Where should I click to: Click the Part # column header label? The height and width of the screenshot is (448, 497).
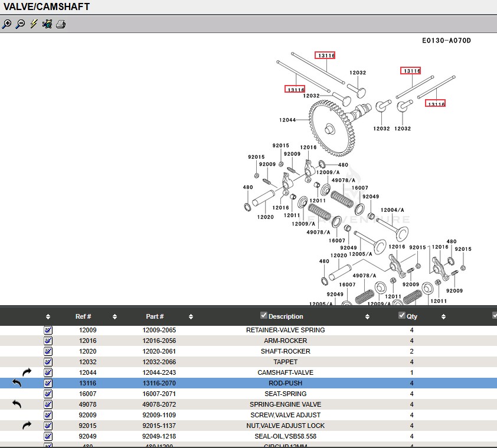tap(155, 316)
